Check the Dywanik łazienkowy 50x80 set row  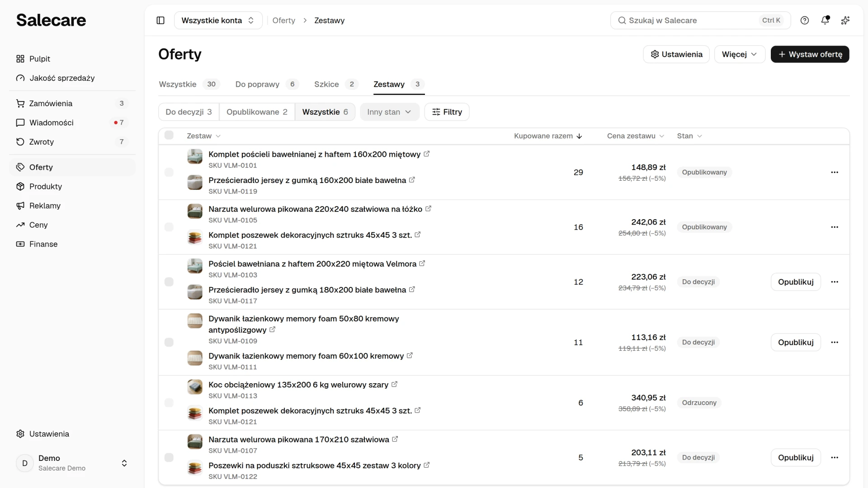169,342
